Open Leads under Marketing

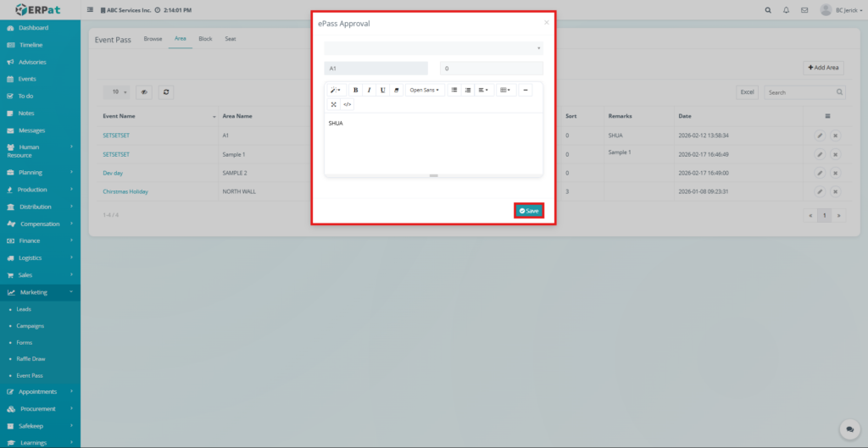[x=24, y=309]
